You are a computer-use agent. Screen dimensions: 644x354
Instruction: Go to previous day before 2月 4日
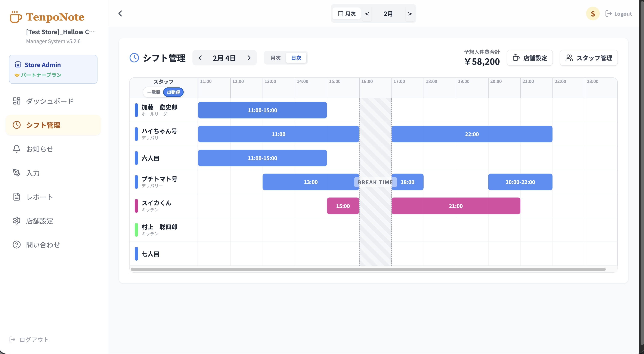pos(200,58)
